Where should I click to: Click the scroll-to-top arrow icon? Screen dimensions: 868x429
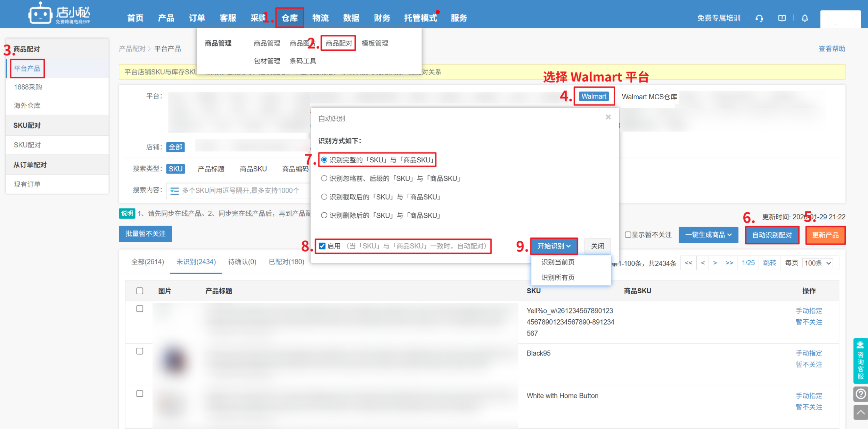tap(860, 412)
